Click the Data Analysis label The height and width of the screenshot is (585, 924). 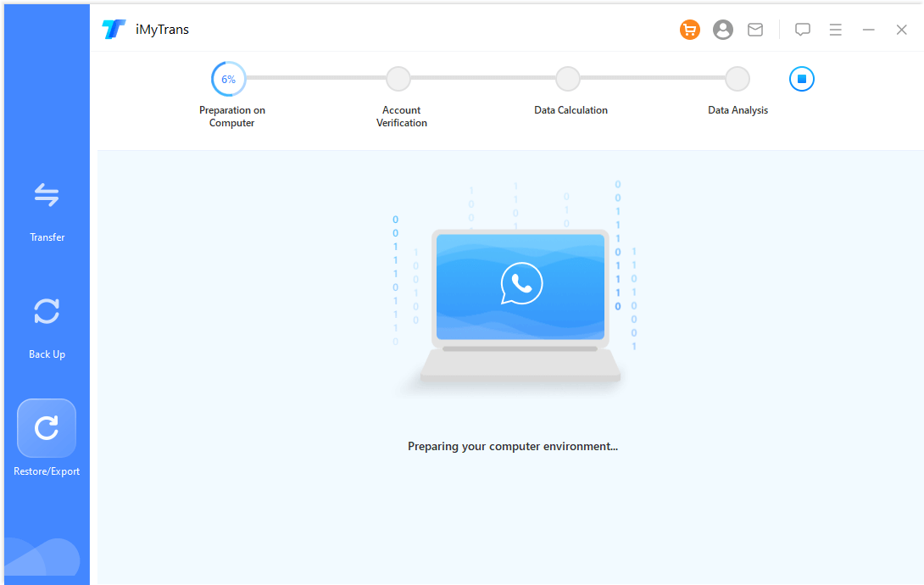[x=738, y=110]
